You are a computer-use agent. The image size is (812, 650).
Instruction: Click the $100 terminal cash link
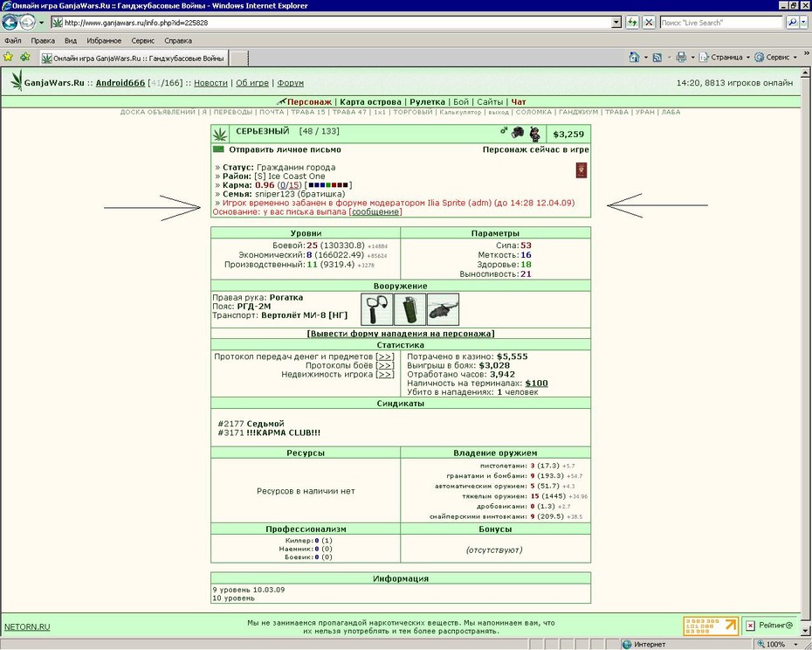536,383
